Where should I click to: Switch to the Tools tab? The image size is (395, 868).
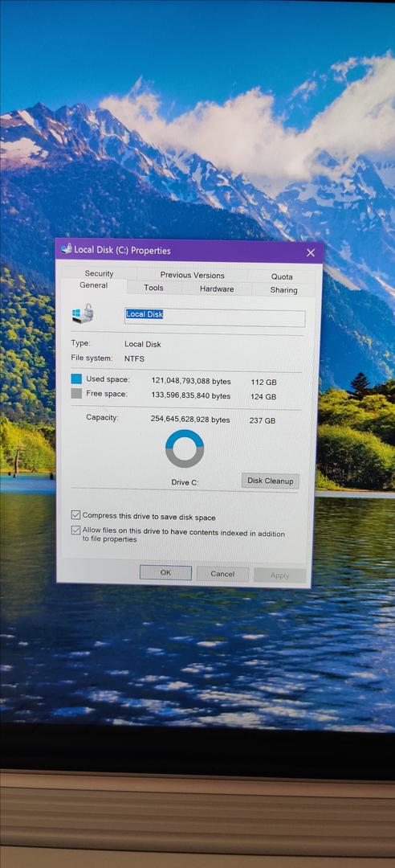pyautogui.click(x=154, y=288)
